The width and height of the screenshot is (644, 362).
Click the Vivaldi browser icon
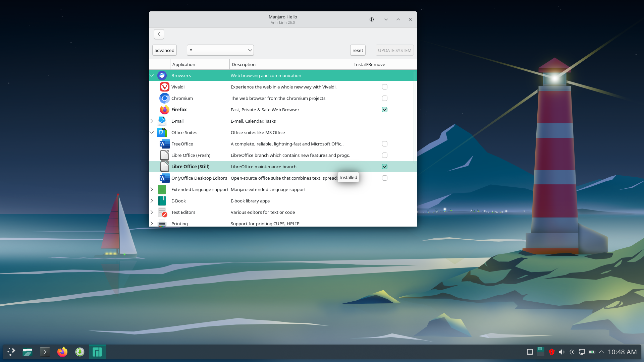click(x=164, y=87)
